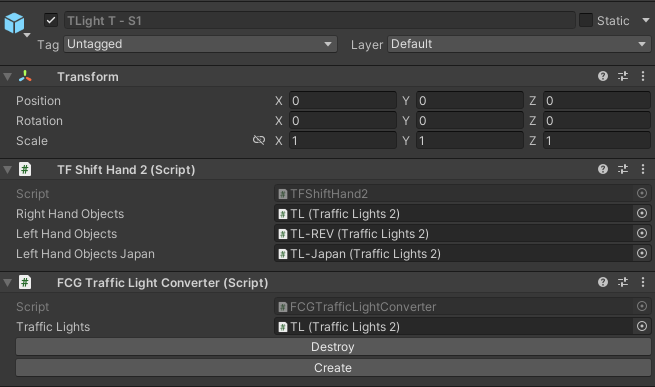Open object picker for Left Hand Objects
This screenshot has height=387, width=655.
point(642,233)
